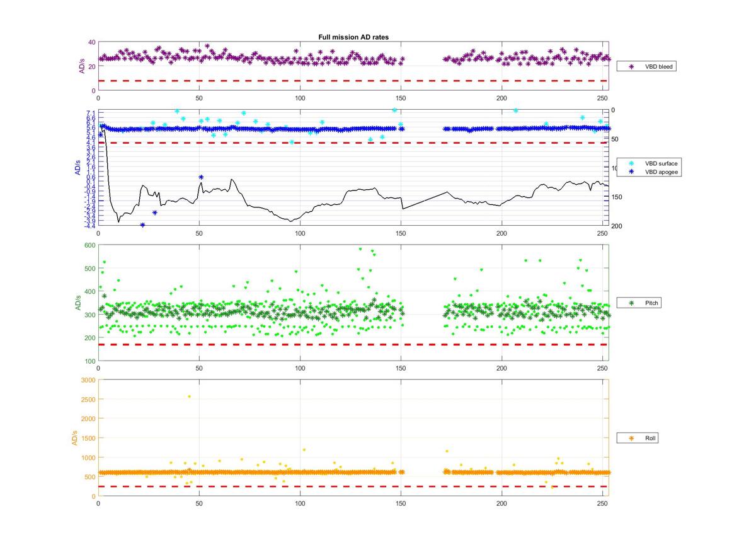The height and width of the screenshot is (558, 756).
Task: Click the 600 tick label on Pitch axis
Action: 89,245
